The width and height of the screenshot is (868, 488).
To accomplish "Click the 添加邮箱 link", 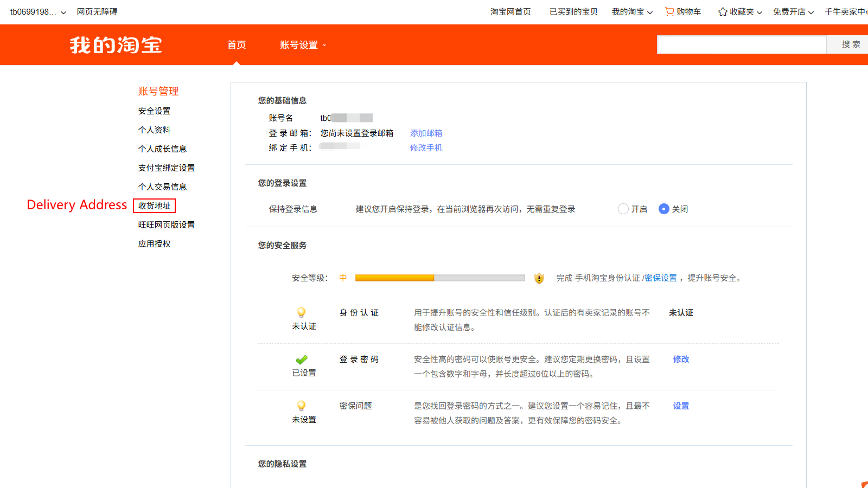I will click(426, 133).
